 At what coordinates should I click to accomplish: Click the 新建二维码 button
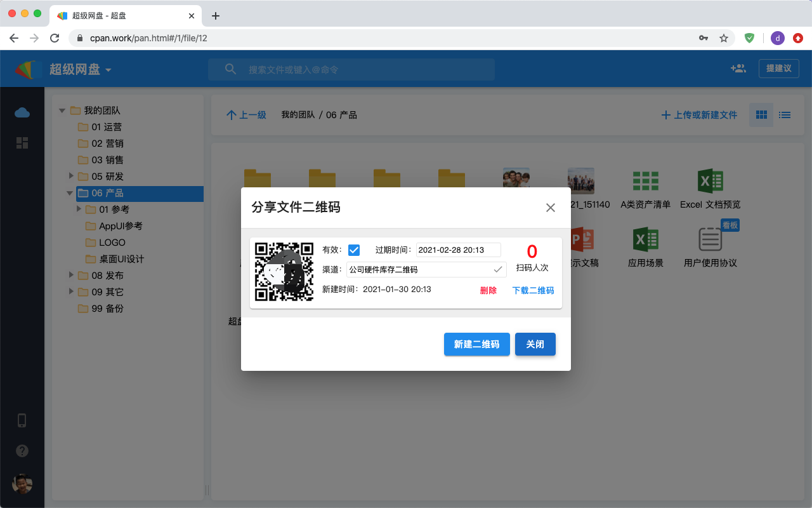476,344
